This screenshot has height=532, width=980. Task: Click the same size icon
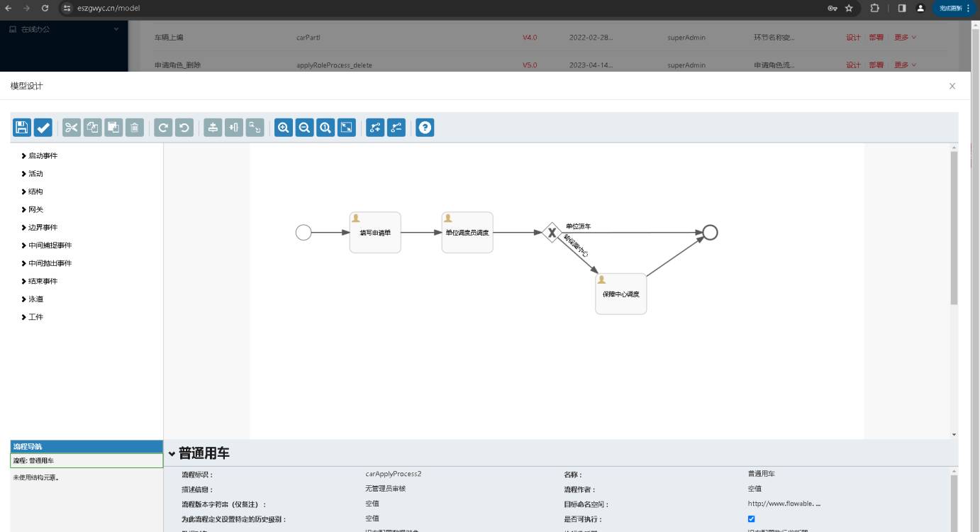[255, 128]
